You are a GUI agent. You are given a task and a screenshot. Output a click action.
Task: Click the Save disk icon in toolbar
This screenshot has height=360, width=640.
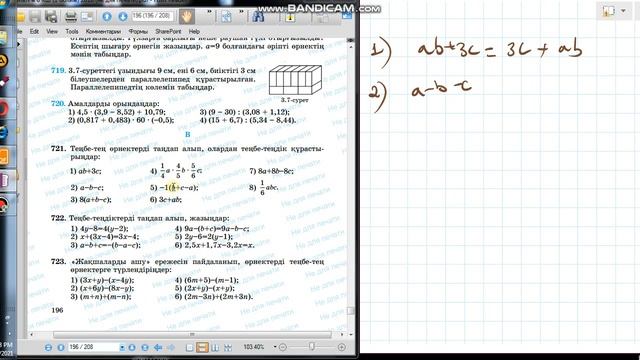35,17
